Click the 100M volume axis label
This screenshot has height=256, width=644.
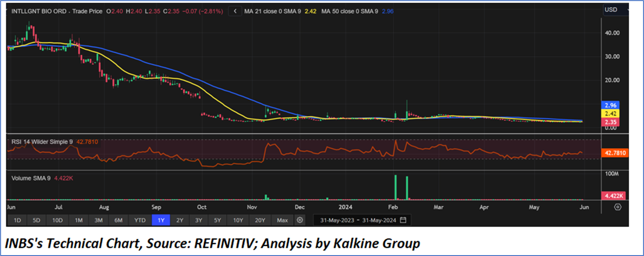tap(612, 174)
